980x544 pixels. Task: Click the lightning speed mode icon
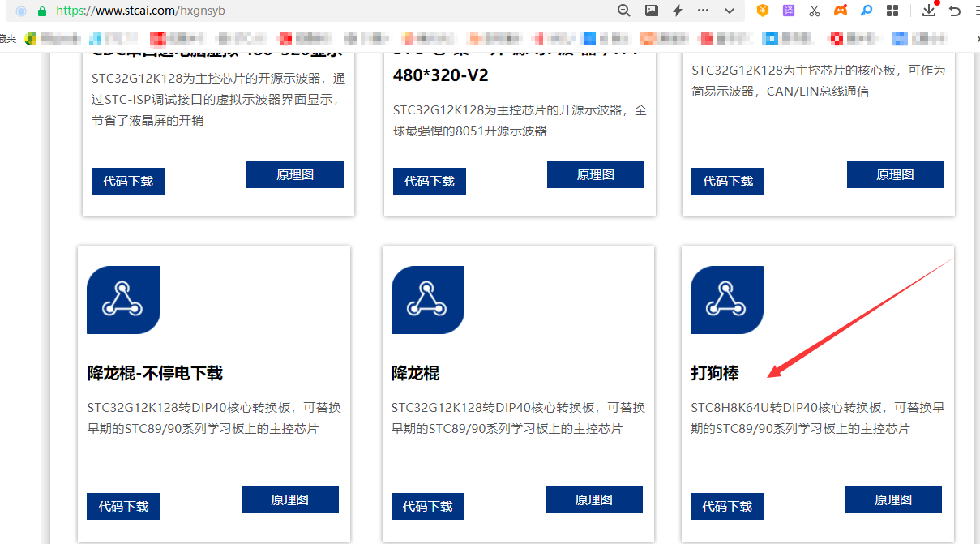tap(678, 11)
